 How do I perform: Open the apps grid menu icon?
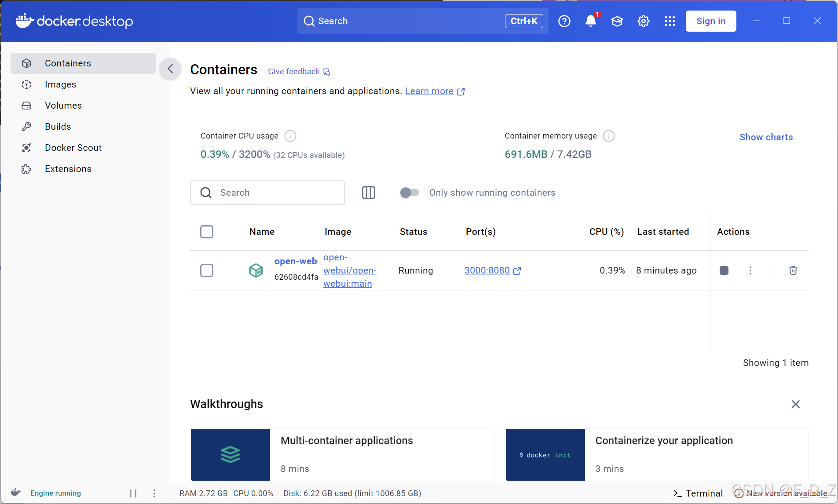(x=670, y=21)
